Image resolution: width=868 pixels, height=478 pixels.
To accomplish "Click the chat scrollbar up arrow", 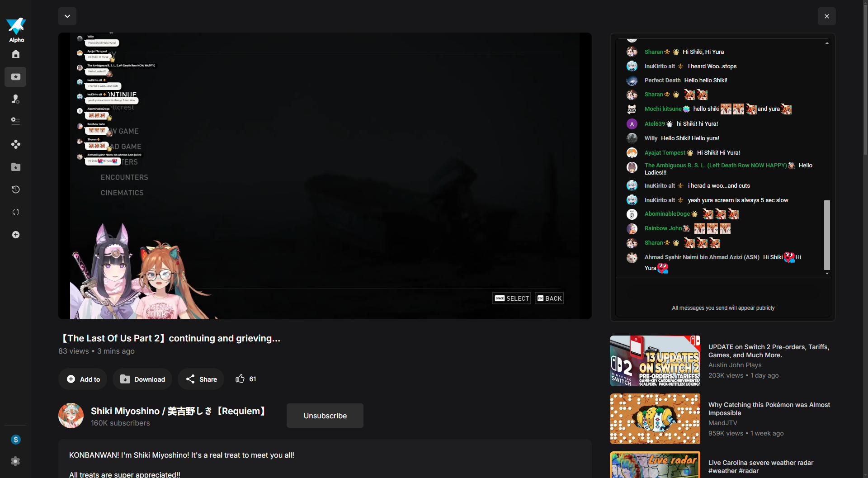I will (827, 43).
